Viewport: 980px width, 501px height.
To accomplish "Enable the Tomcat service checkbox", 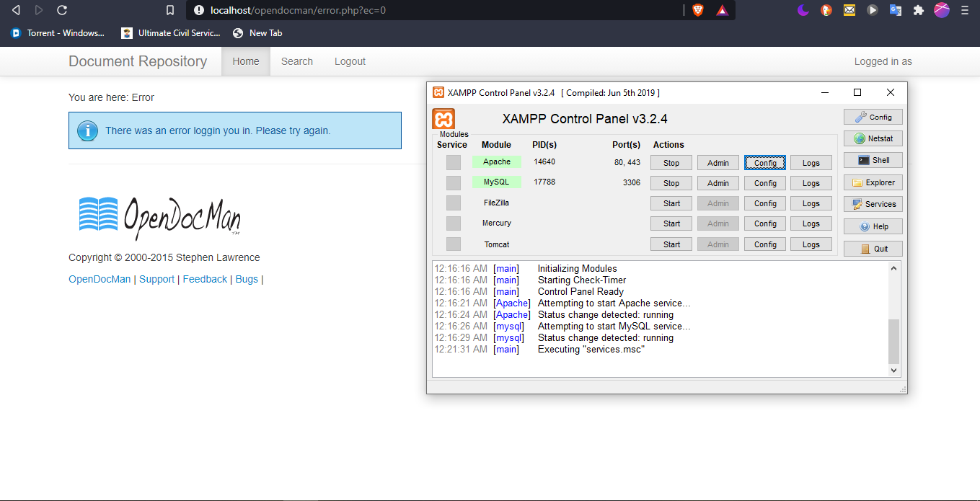I will click(454, 244).
